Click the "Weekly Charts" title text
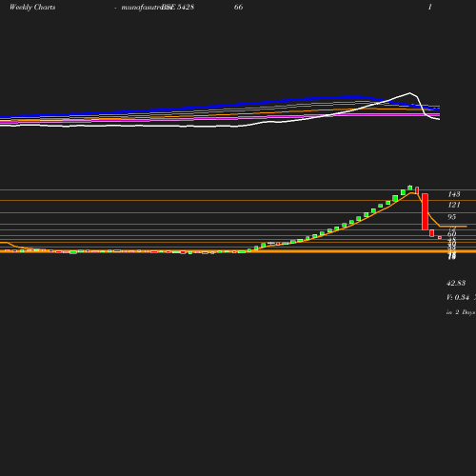 pos(32,8)
